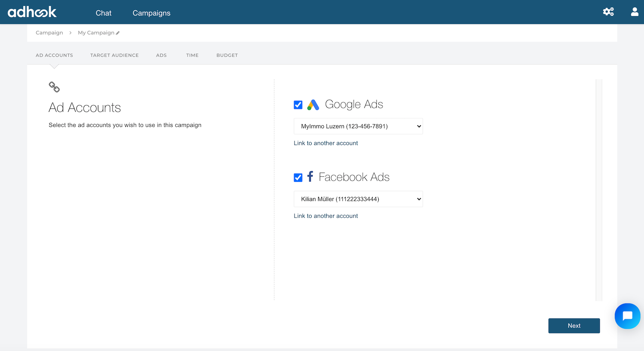Image resolution: width=644 pixels, height=351 pixels.
Task: Open the settings gears icon
Action: coord(608,12)
